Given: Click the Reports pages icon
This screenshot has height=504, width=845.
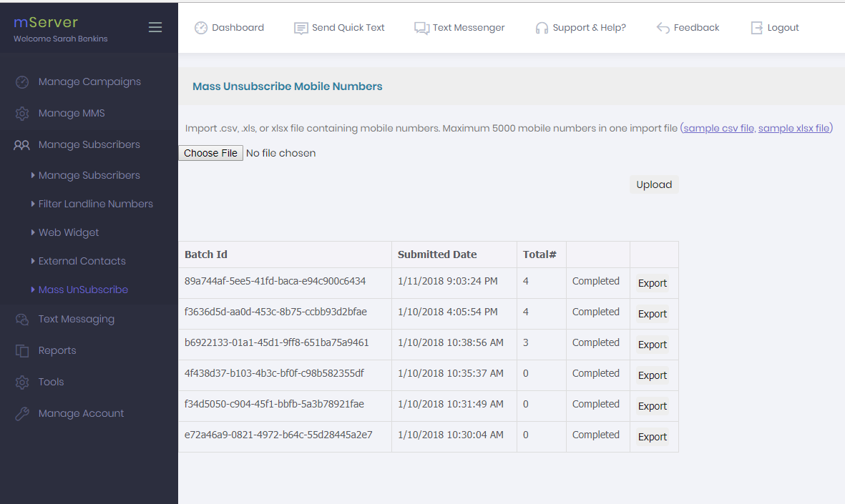Looking at the screenshot, I should tap(22, 351).
